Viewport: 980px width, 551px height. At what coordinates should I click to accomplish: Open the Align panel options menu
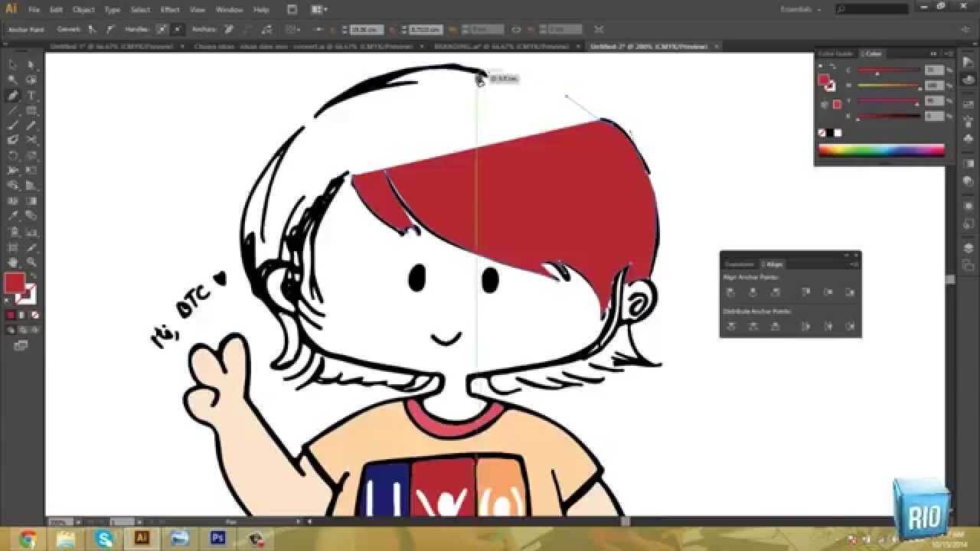854,264
